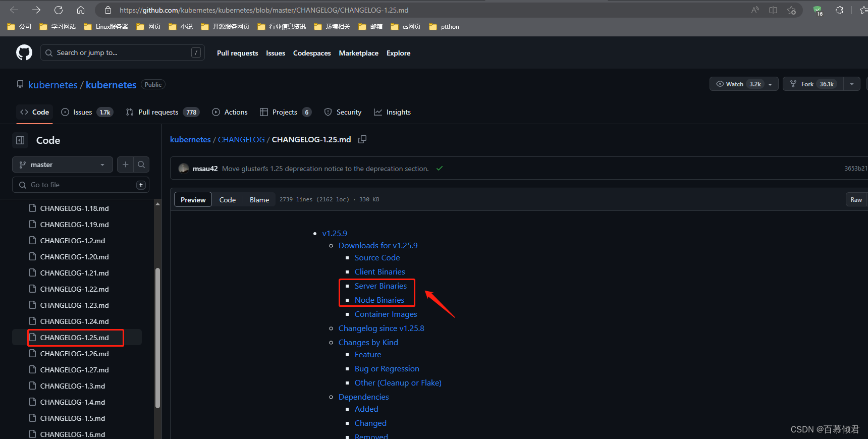
Task: Click the Search or jump to field
Action: 123,52
